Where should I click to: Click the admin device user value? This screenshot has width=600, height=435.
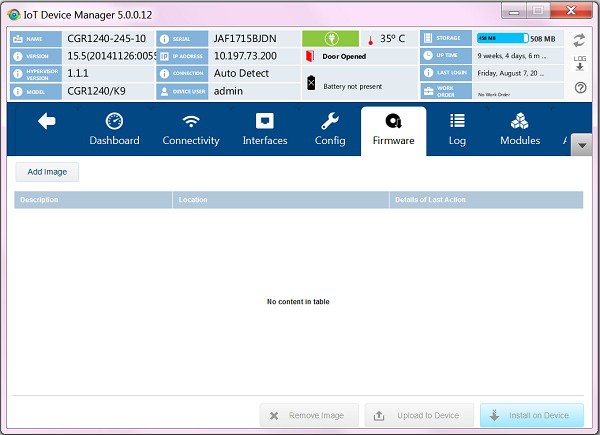pyautogui.click(x=228, y=91)
